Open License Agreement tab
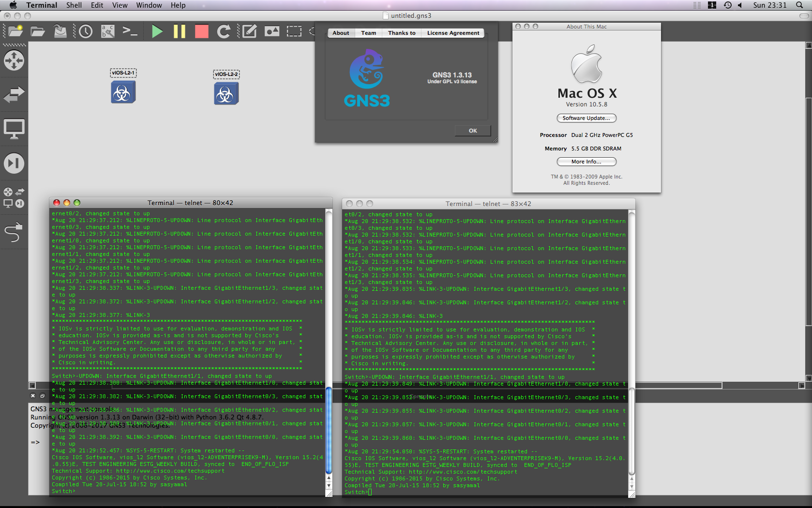 click(x=453, y=33)
